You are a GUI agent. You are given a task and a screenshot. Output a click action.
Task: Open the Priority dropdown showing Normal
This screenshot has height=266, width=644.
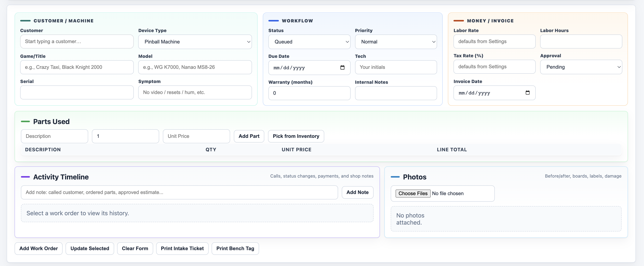pos(396,42)
